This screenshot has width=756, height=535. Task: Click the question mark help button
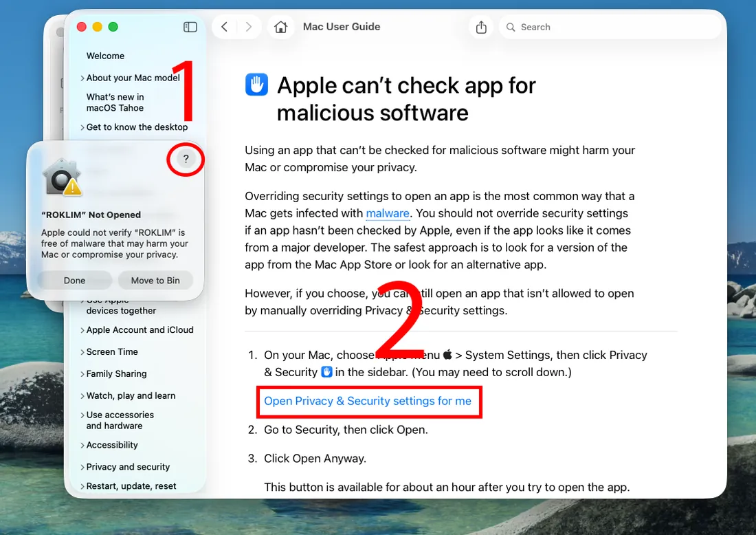point(186,159)
